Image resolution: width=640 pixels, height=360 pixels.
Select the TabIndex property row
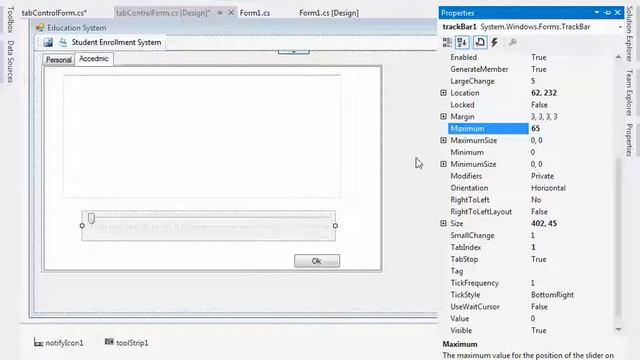(531, 247)
